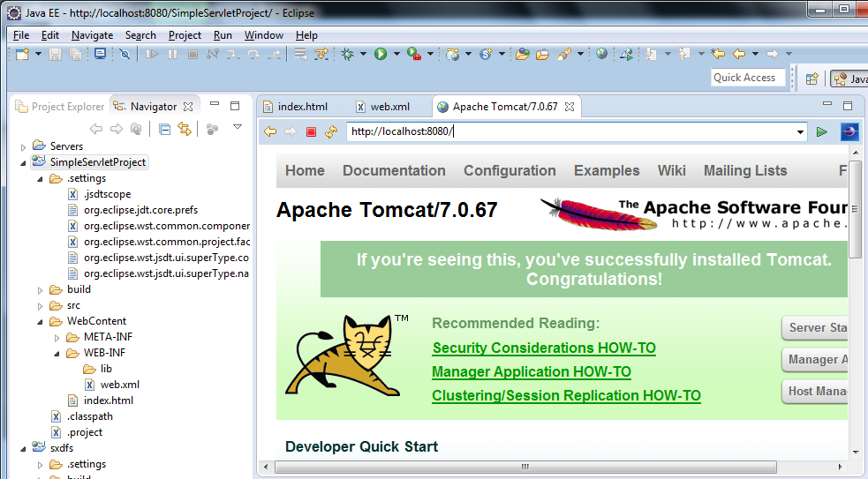
Task: Expand the Servers project node
Action: (x=23, y=147)
